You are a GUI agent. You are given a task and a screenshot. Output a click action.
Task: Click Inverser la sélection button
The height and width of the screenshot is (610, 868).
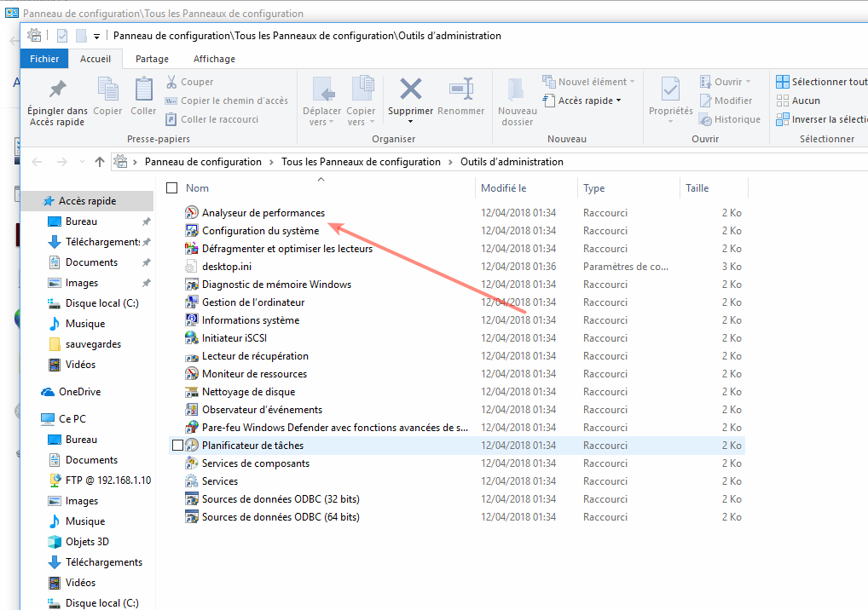coord(821,119)
